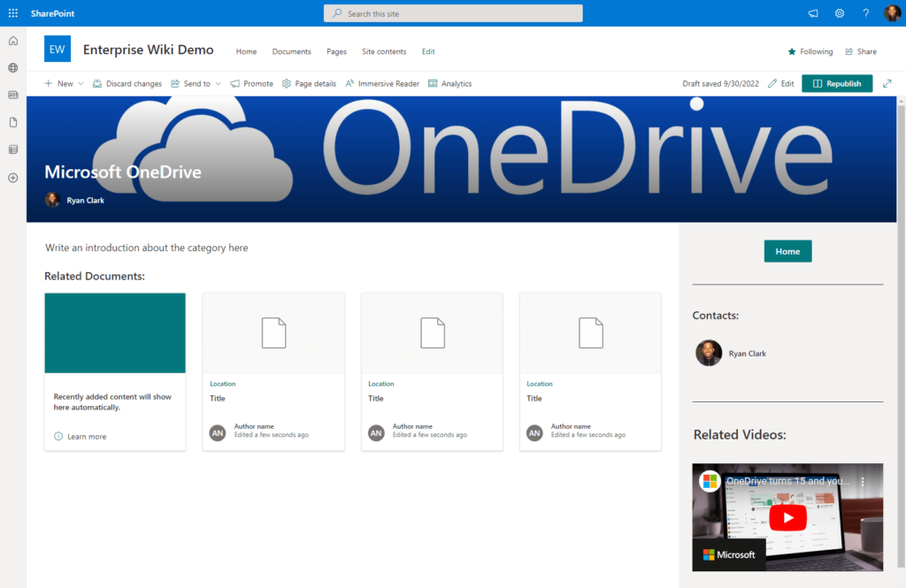
Task: Click the Draft saved 9/30/2022 status
Action: coord(720,84)
